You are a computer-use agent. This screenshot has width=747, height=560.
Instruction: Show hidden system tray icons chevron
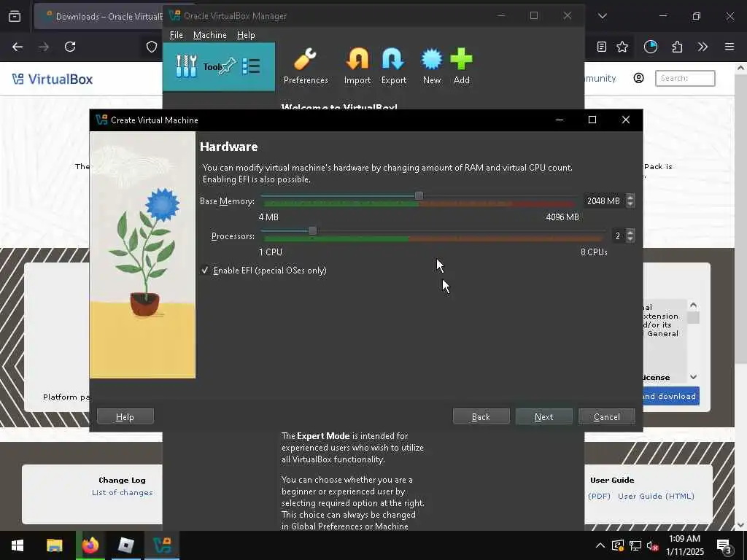point(600,545)
